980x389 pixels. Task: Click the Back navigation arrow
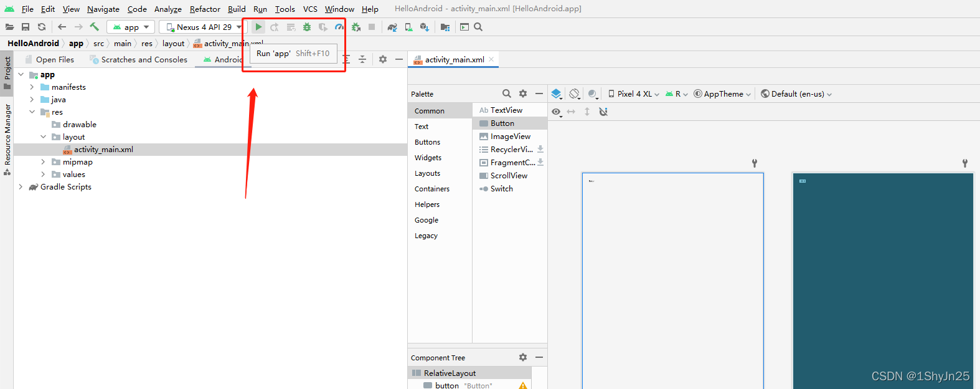point(62,27)
